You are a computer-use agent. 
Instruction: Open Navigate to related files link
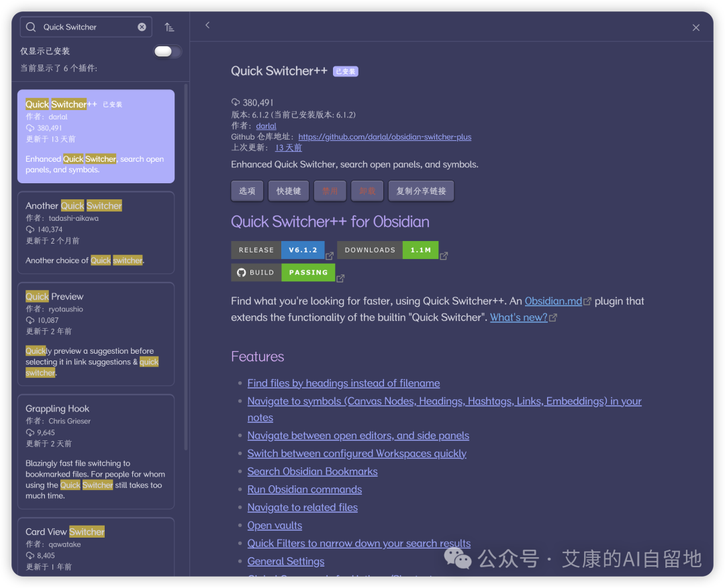click(302, 507)
